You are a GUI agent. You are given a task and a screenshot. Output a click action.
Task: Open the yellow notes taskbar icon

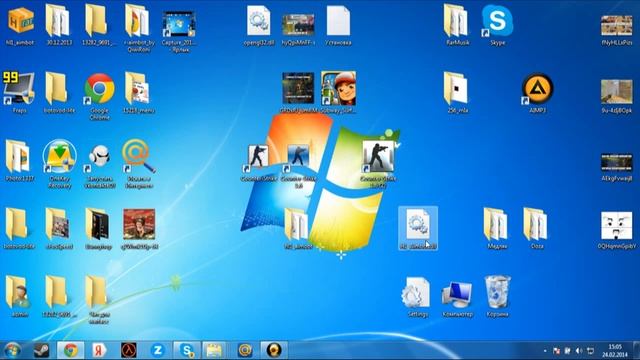click(x=214, y=351)
